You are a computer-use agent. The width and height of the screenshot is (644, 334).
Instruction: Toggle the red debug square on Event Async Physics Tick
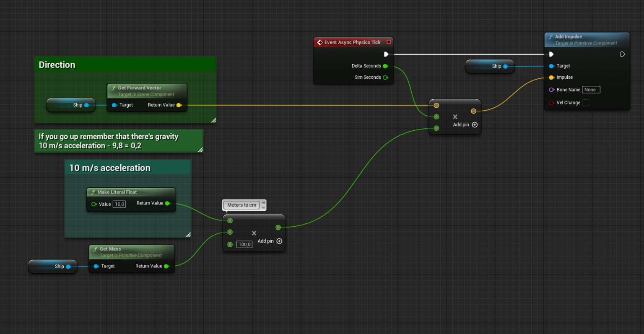pos(388,42)
